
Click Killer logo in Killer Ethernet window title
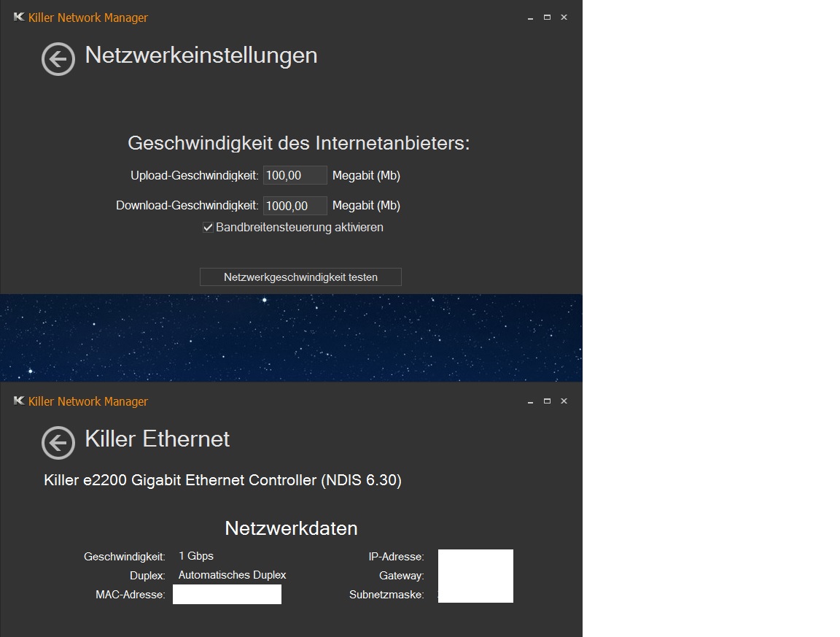[19, 401]
